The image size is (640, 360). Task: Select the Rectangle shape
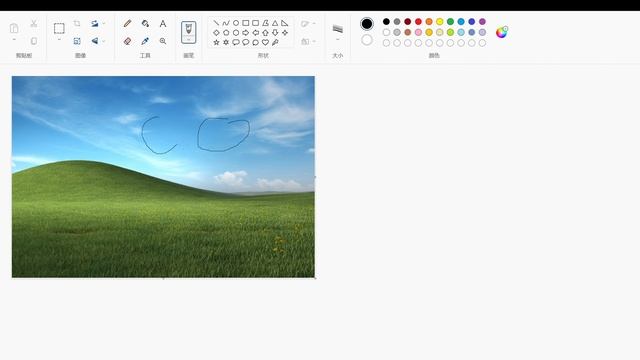pos(246,23)
